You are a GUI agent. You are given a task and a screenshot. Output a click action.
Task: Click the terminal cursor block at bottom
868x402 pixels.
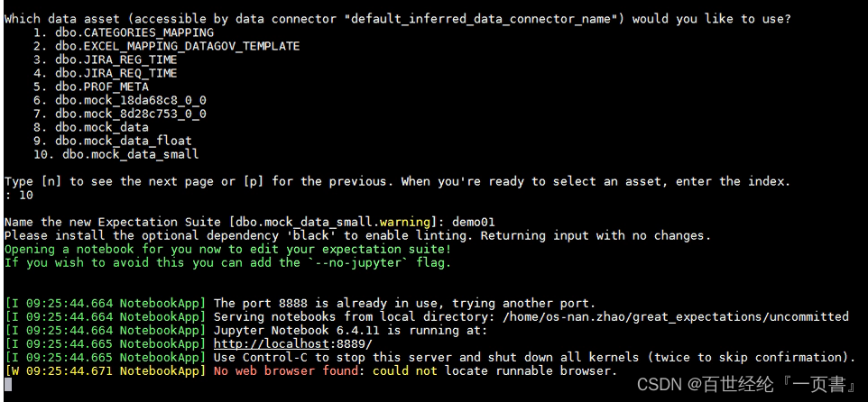pos(7,384)
